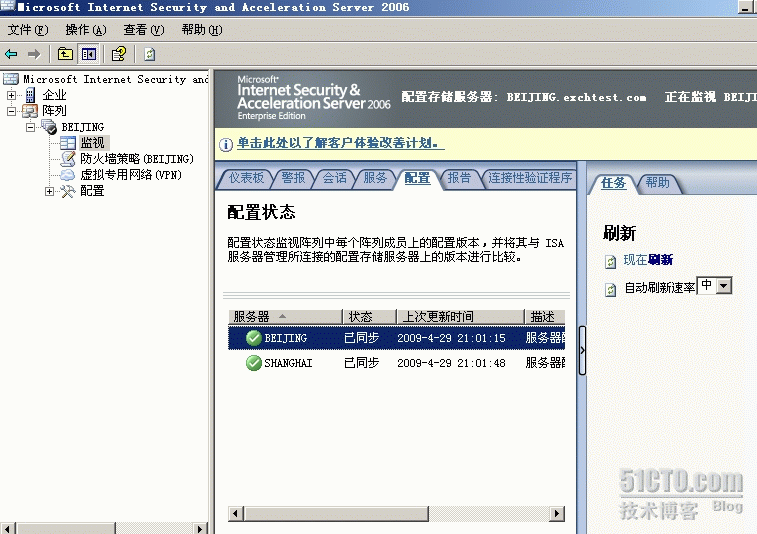Screen dimensions: 757x534
Task: Collapse the task pane with the splitter arrow
Action: click(582, 350)
